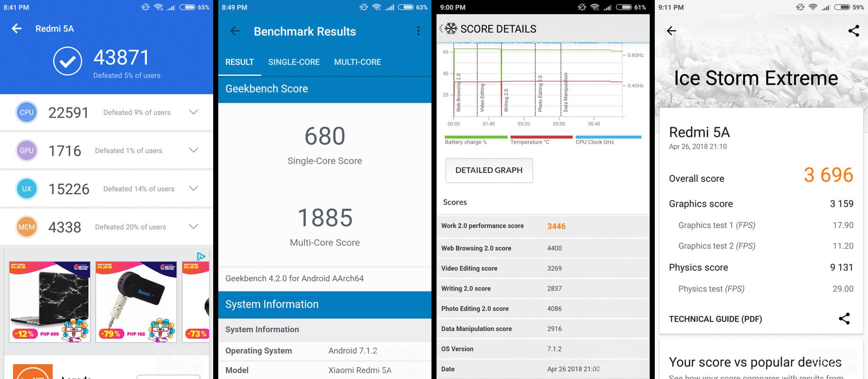Select the MEM score icon

click(27, 227)
